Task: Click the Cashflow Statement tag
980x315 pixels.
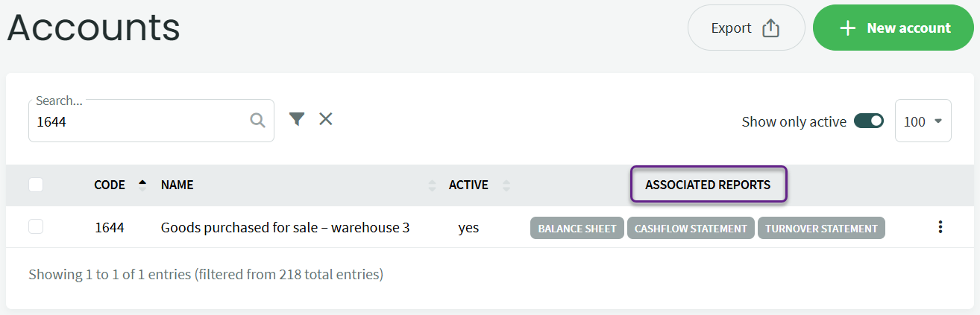Action: tap(691, 229)
